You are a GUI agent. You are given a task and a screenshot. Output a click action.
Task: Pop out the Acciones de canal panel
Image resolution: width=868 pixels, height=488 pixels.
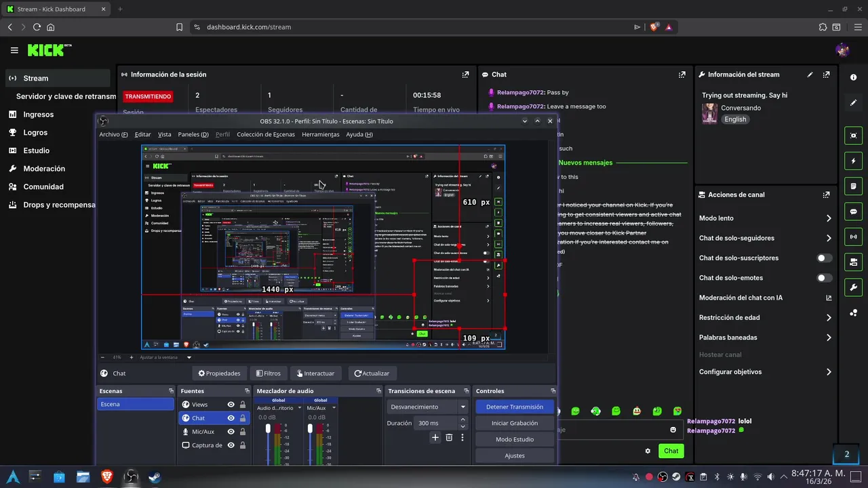tap(826, 195)
